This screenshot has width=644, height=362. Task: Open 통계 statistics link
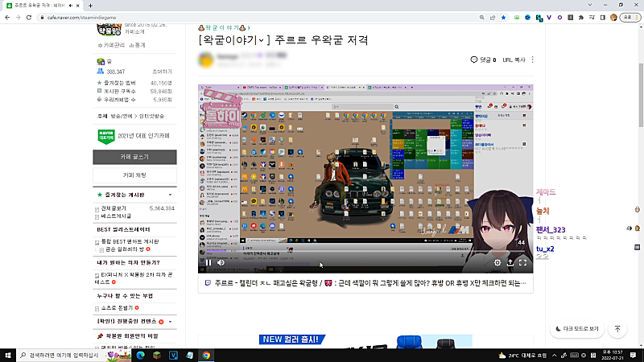(138, 45)
